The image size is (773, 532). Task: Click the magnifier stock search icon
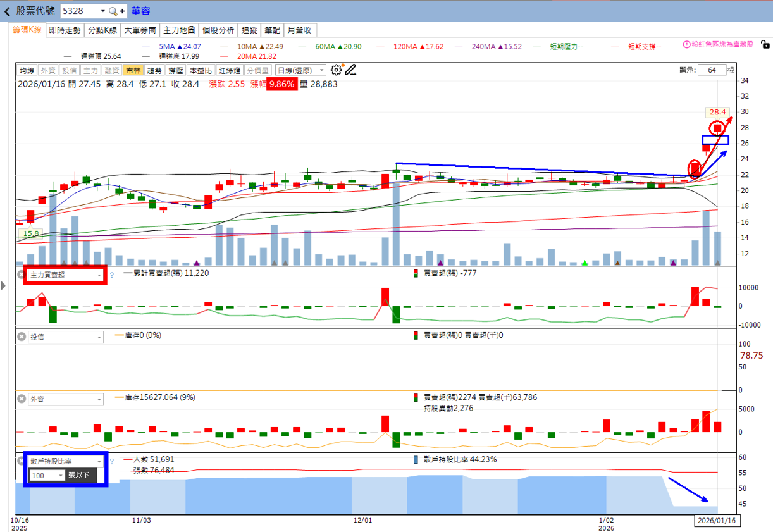(x=113, y=11)
